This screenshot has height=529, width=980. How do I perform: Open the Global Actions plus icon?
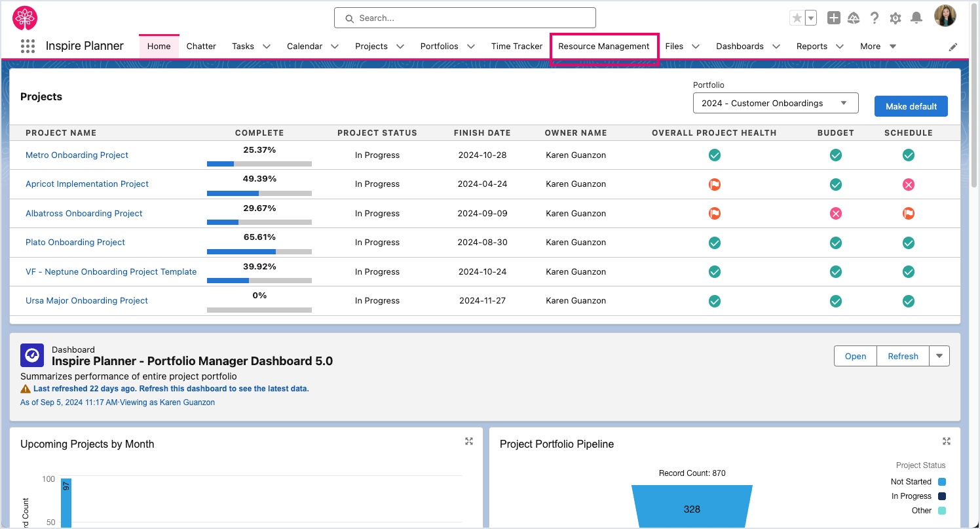[833, 18]
